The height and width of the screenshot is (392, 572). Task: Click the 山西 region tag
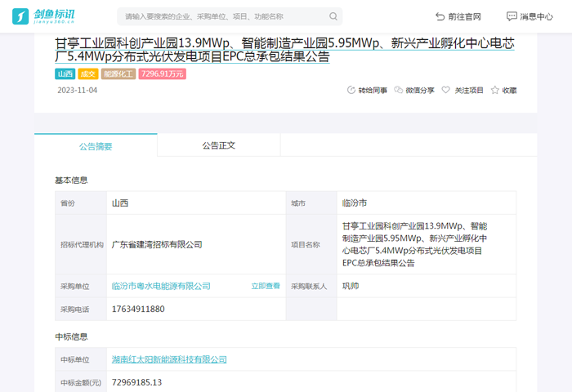65,74
